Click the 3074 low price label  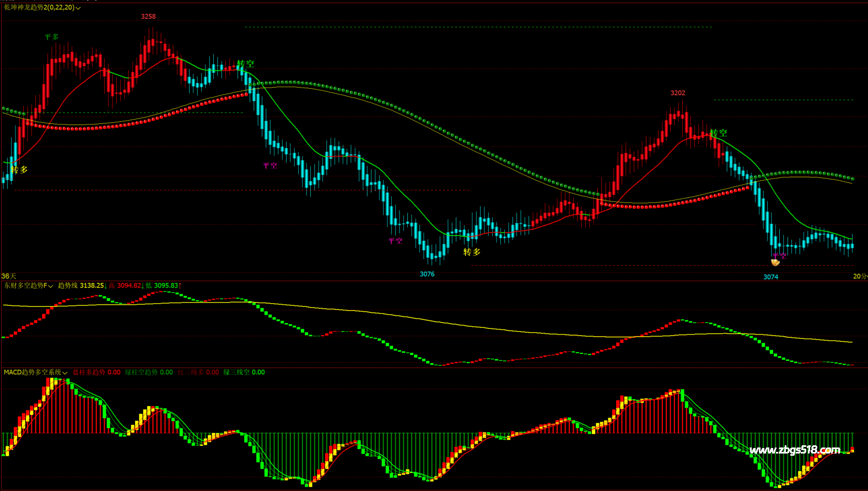[770, 277]
